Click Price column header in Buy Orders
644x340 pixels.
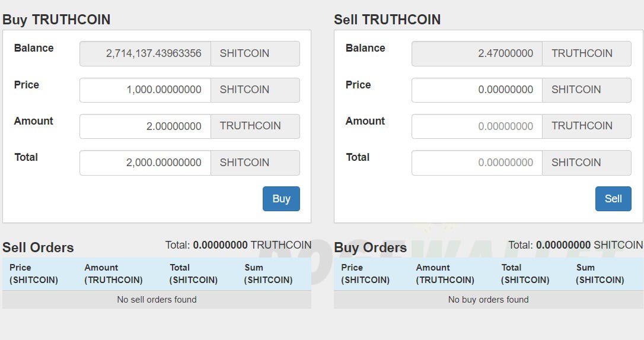coord(365,274)
